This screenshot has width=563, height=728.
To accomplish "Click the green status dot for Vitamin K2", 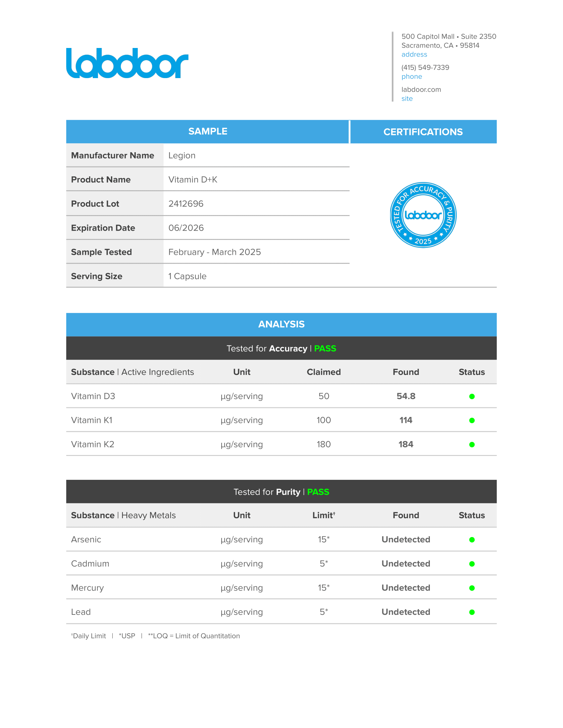I will (x=472, y=445).
